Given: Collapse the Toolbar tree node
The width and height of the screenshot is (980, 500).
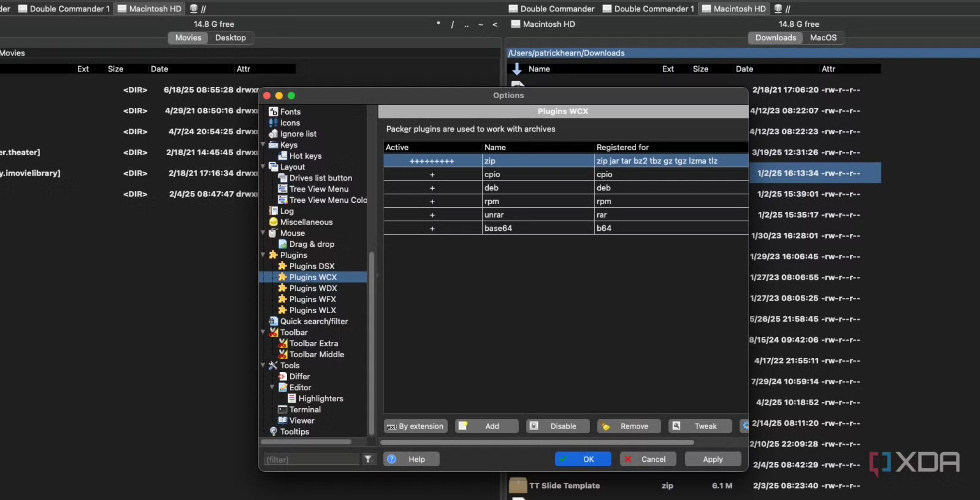Looking at the screenshot, I should click(263, 332).
